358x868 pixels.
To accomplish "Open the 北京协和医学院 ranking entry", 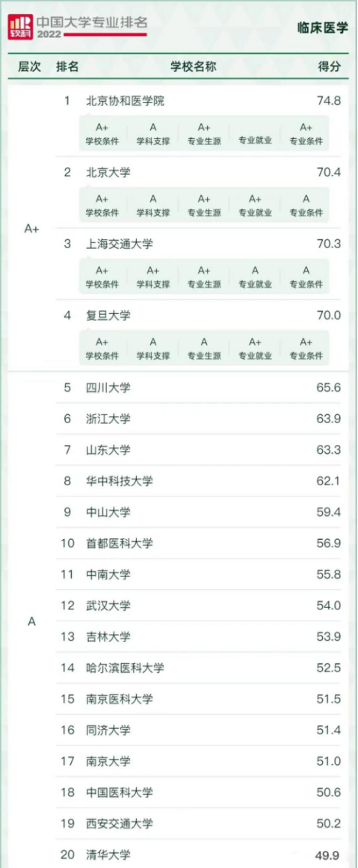I will (126, 101).
